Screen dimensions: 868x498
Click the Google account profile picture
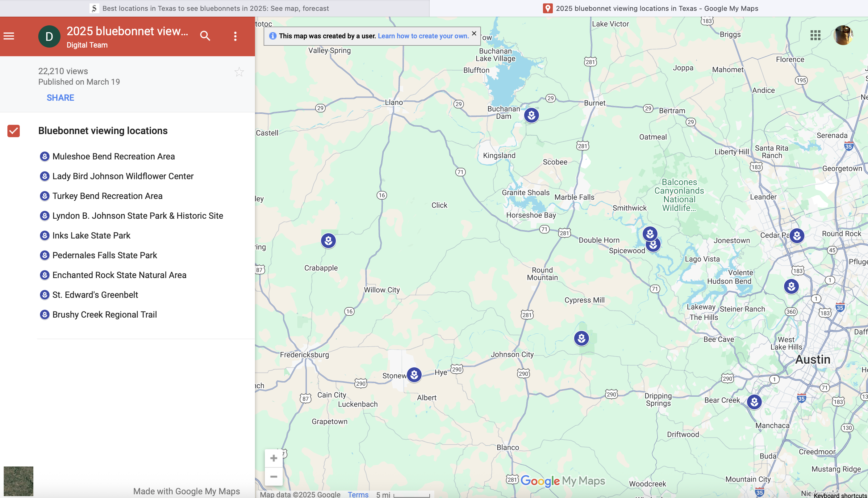point(843,35)
